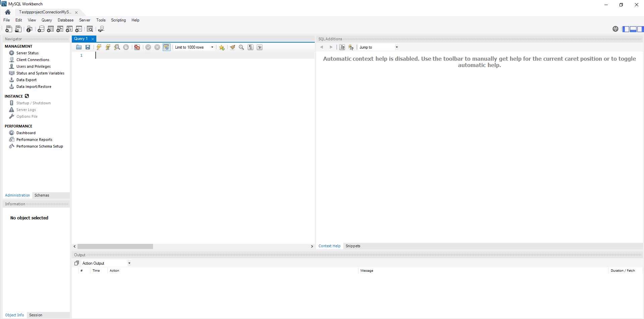
Task: Switch to Schemas tab
Action: 42,195
